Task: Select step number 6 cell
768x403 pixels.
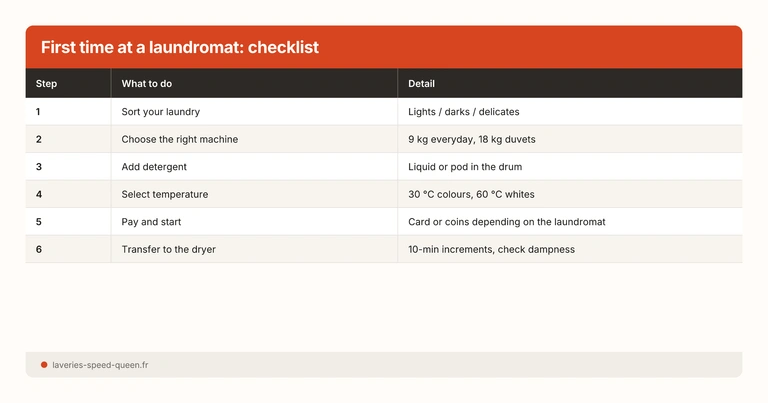Action: tap(39, 249)
